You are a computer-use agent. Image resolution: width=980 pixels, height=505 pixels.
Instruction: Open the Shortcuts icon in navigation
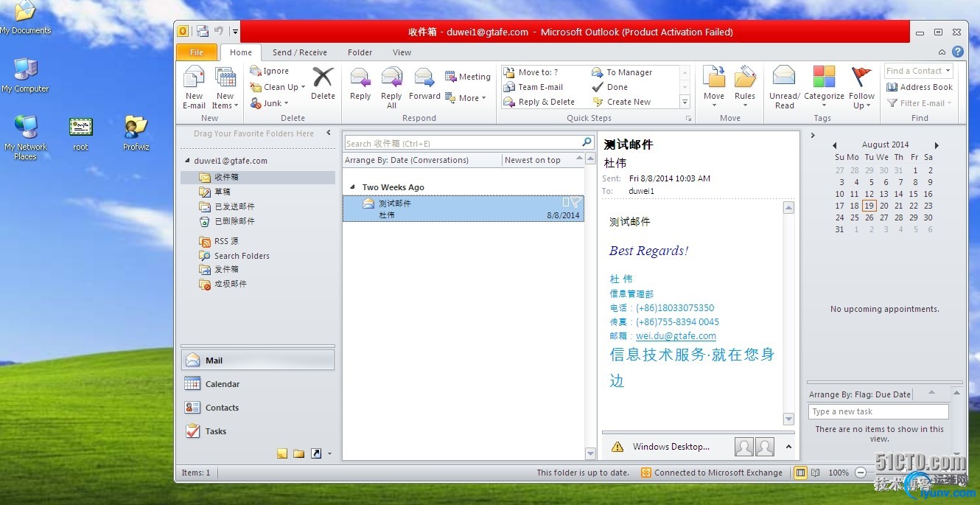(316, 453)
